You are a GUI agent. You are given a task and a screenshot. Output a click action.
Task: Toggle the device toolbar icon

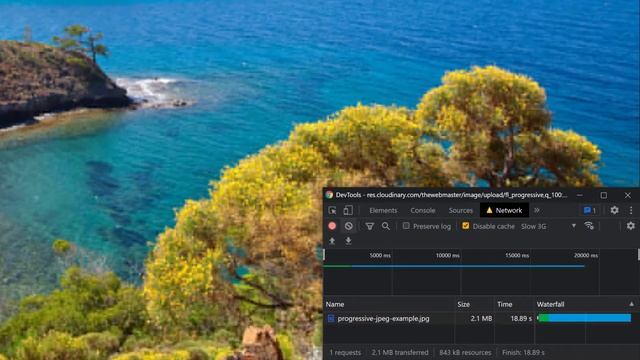(348, 210)
